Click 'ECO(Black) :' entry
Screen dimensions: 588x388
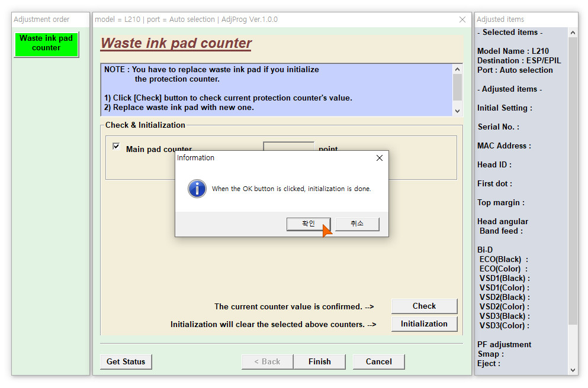coord(504,259)
